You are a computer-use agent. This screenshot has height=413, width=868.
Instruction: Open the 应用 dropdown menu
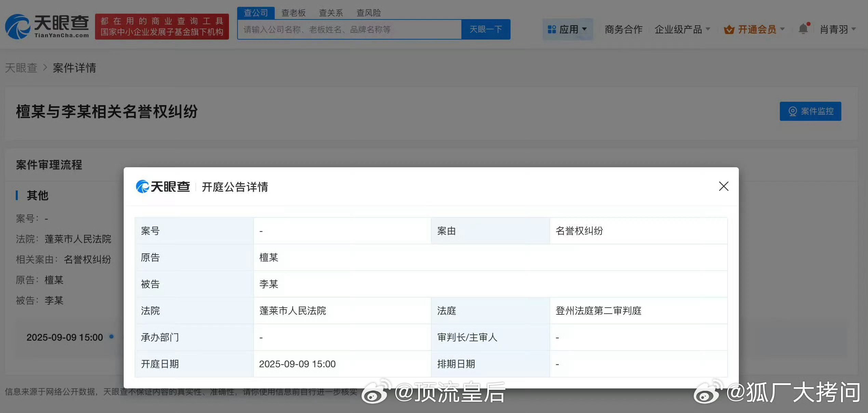pyautogui.click(x=568, y=29)
